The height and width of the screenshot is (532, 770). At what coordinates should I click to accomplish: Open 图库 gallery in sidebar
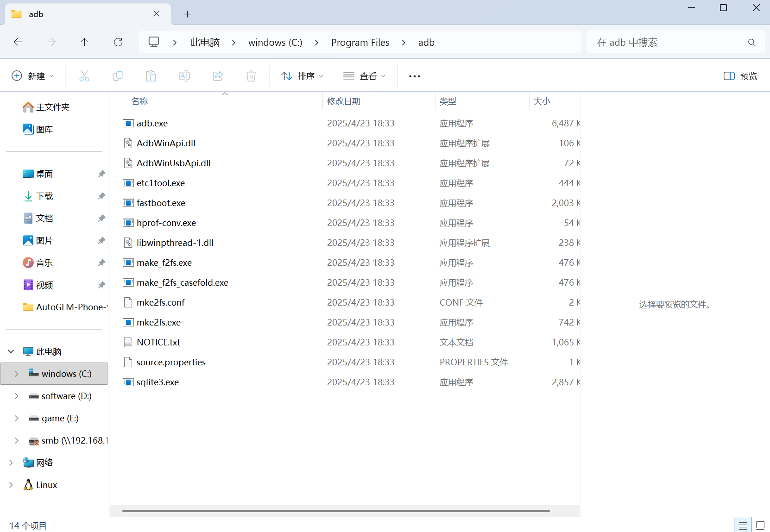[38, 129]
